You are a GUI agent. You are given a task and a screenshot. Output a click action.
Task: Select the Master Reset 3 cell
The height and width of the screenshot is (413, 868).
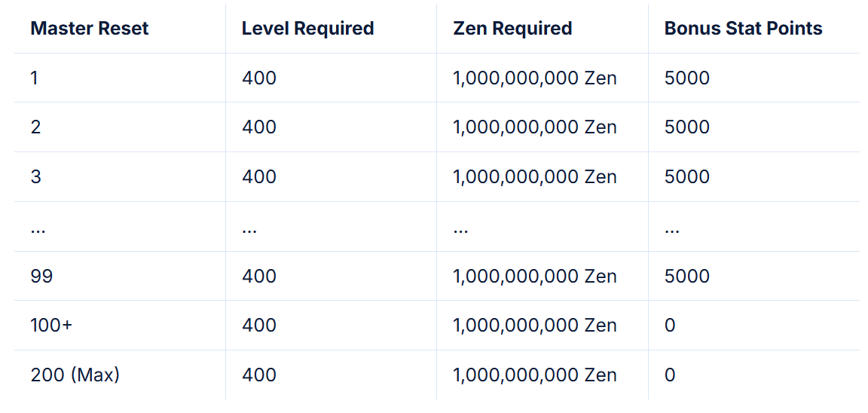(x=35, y=177)
